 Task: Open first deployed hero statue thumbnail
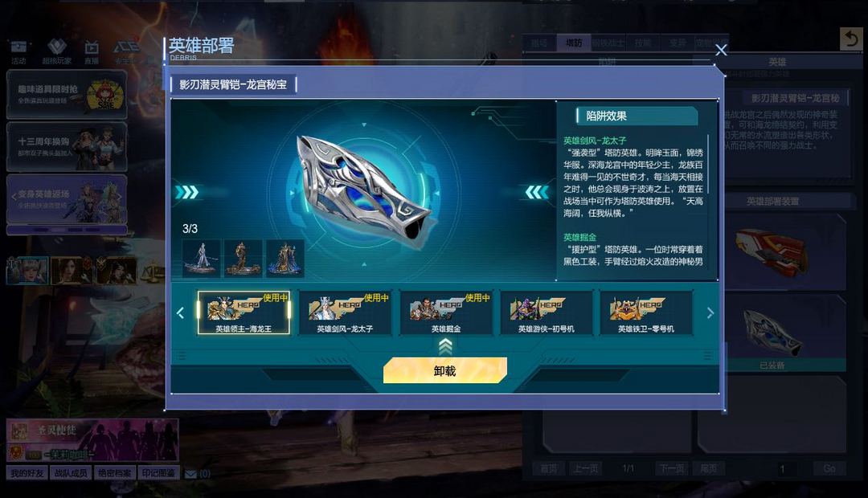[x=201, y=258]
